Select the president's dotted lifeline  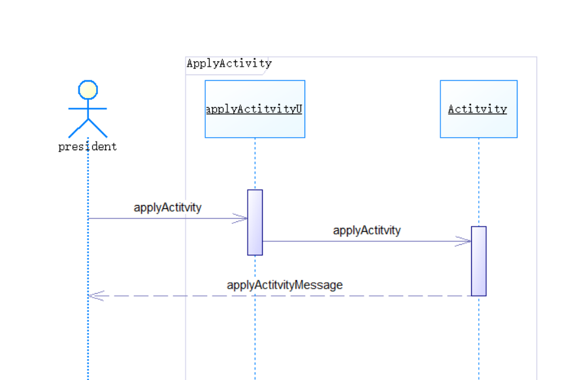click(x=88, y=340)
